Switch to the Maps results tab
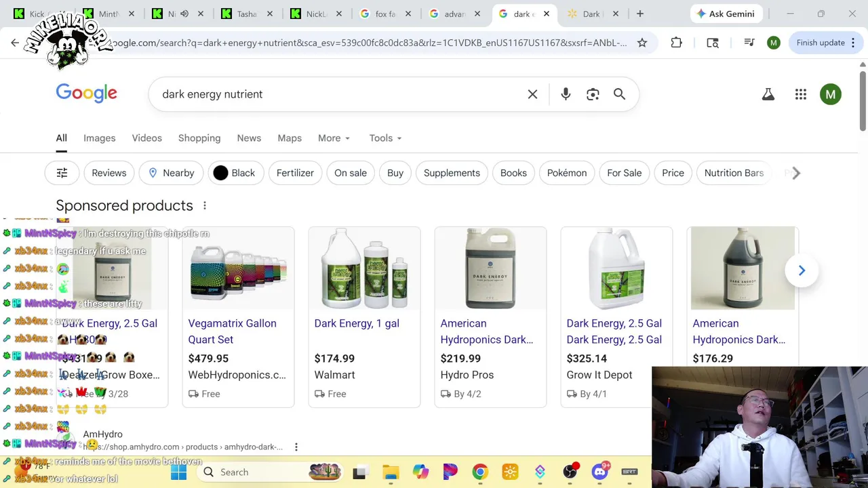The height and width of the screenshot is (488, 868). click(x=290, y=138)
